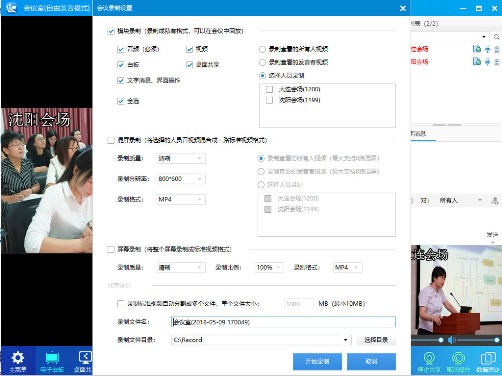The image size is (502, 376).
Task: Open the MP4 format dropdown under 屏幕录制
Action: 348,267
